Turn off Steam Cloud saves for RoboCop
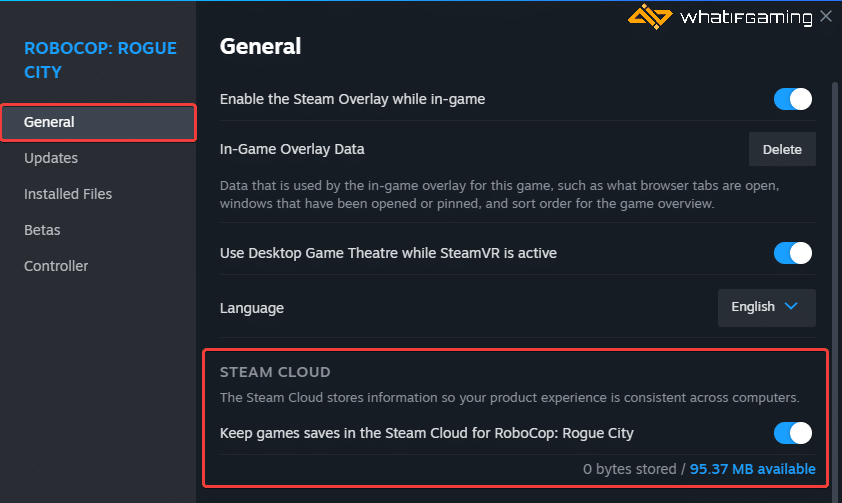This screenshot has height=503, width=842. (x=793, y=433)
